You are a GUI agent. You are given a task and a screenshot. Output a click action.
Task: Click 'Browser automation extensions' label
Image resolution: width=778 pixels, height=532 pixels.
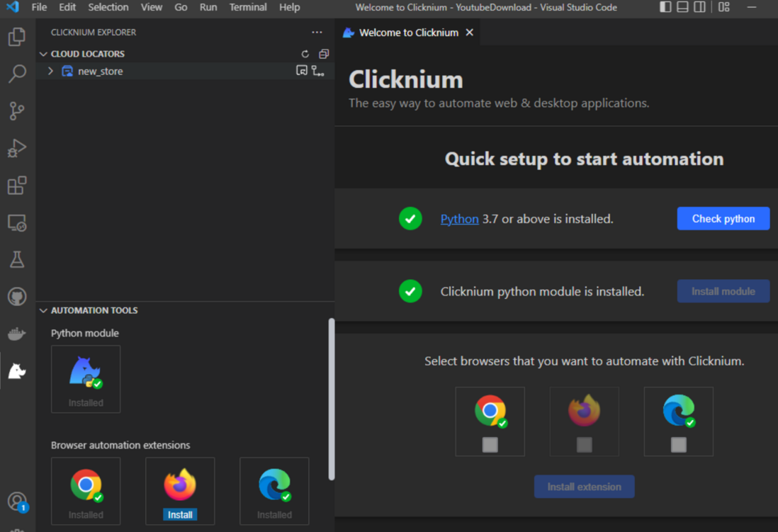tap(120, 445)
